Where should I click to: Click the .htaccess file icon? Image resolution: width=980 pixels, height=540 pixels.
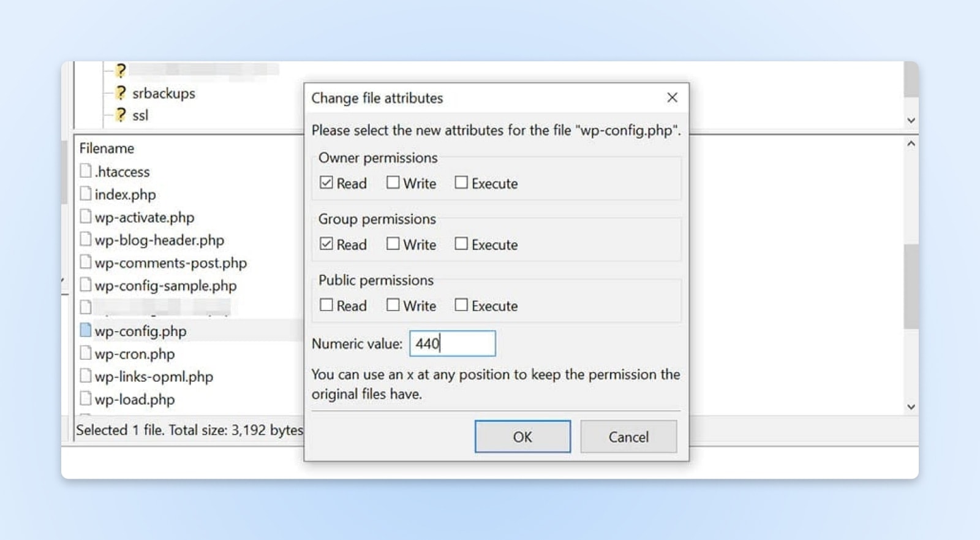(86, 171)
